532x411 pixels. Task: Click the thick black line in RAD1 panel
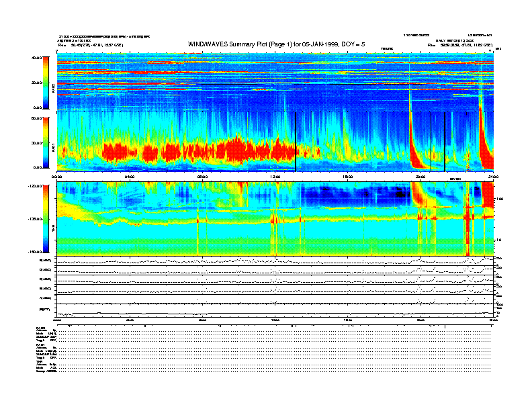coord(296,142)
